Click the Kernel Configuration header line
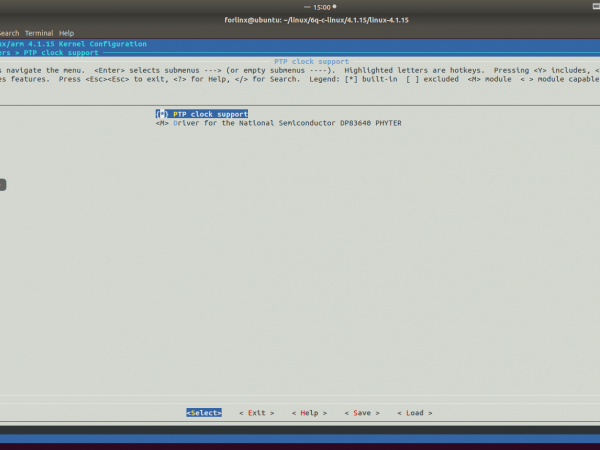Image resolution: width=600 pixels, height=450 pixels. (73, 44)
